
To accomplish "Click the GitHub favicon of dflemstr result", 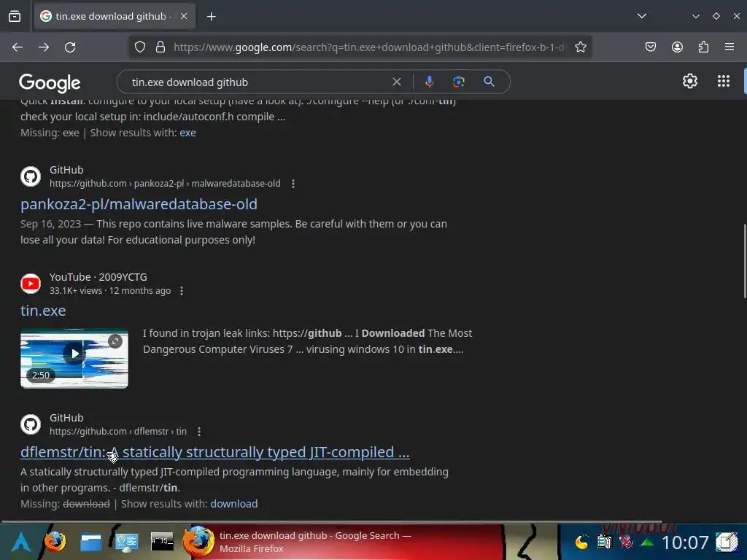I will [31, 424].
